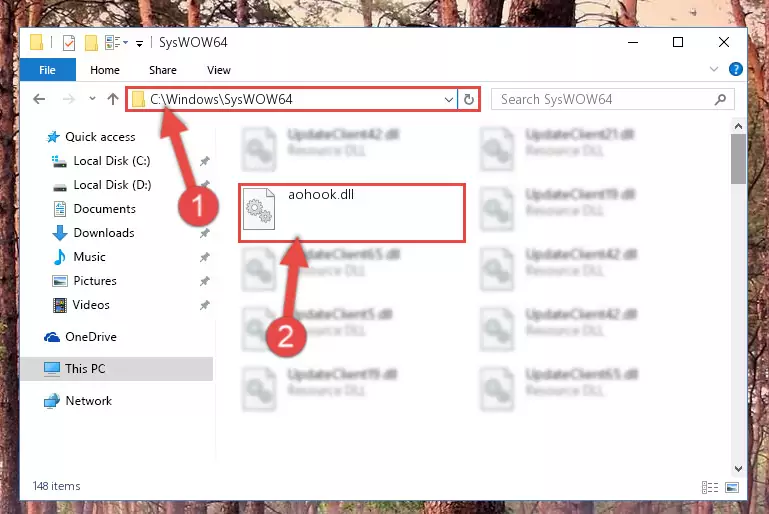Open the Customize Quick Access Toolbar arrow
This screenshot has height=514, width=769.
pyautogui.click(x=139, y=44)
